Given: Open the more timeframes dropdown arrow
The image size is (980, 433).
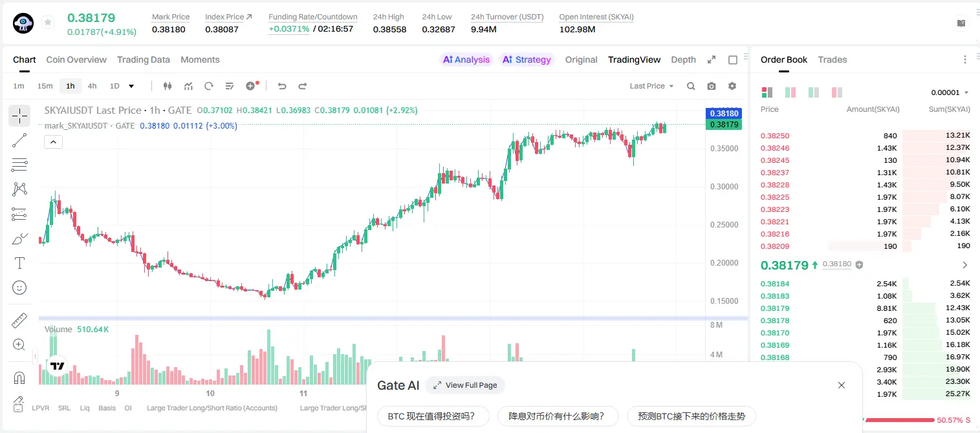Looking at the screenshot, I should 132,86.
